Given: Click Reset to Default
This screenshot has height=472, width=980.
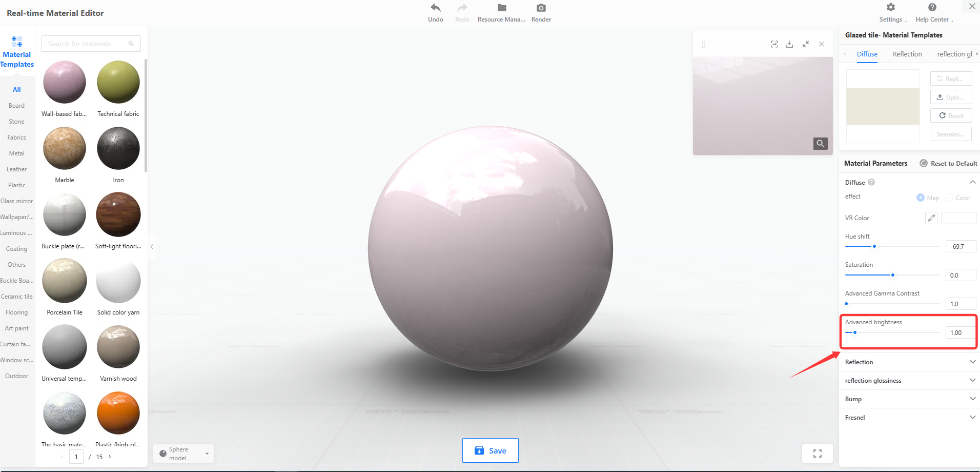Looking at the screenshot, I should (x=949, y=164).
